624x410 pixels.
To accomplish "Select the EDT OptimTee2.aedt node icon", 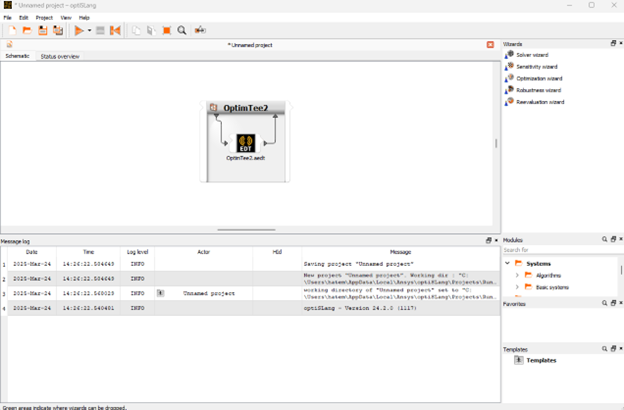I will 246,143.
